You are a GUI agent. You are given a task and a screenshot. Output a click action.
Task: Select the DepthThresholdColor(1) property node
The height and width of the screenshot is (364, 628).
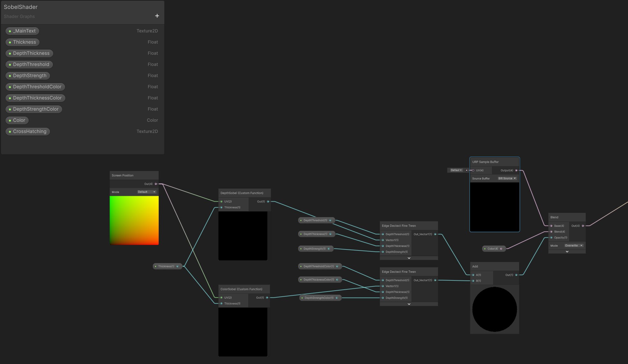click(x=320, y=266)
